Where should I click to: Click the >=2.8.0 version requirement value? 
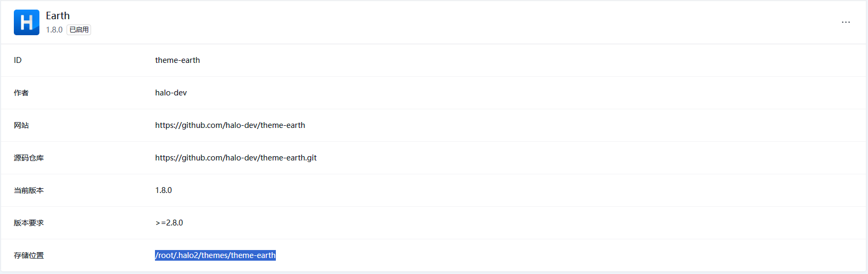169,223
